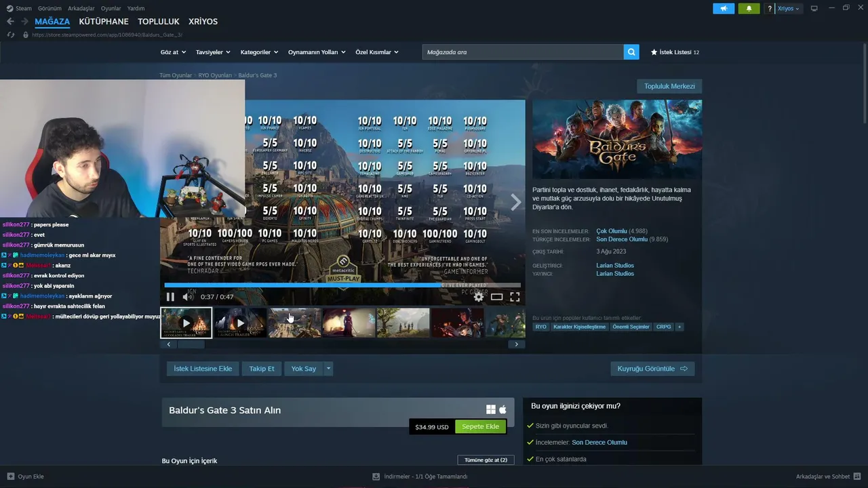Click the Tüm Oyunlar breadcrumb
Viewport: 868px width, 488px height.
(x=176, y=75)
